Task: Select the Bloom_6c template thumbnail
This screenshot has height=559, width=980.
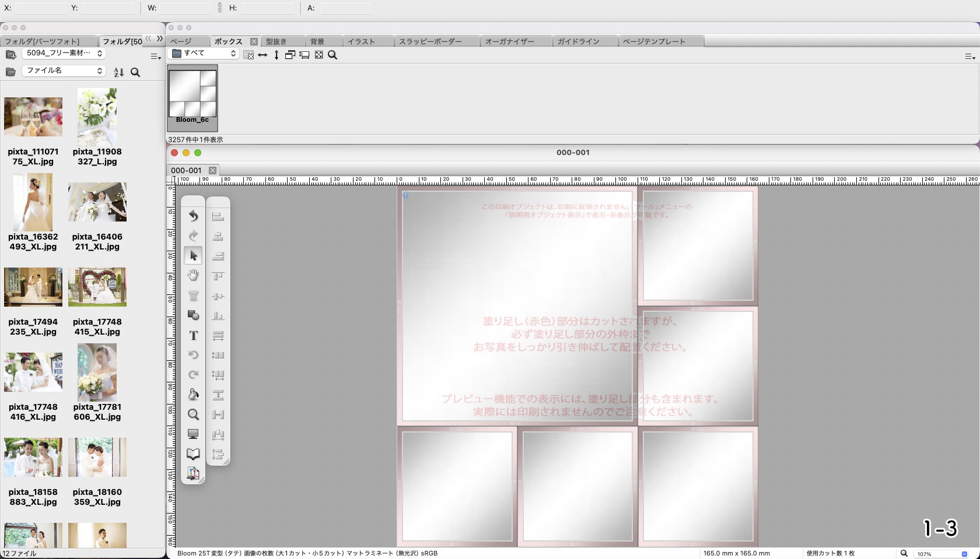Action: pyautogui.click(x=192, y=97)
